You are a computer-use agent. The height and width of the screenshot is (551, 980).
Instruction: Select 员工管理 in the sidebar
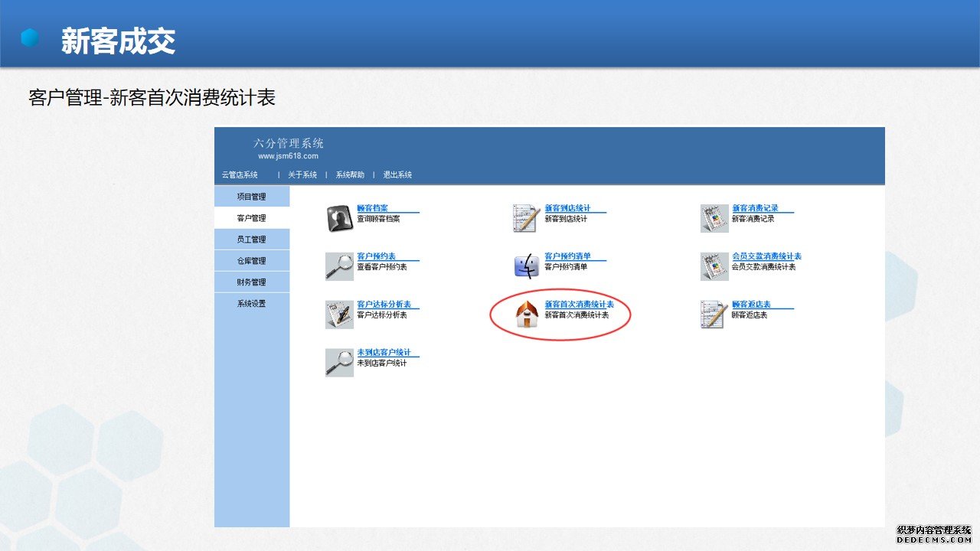[252, 240]
